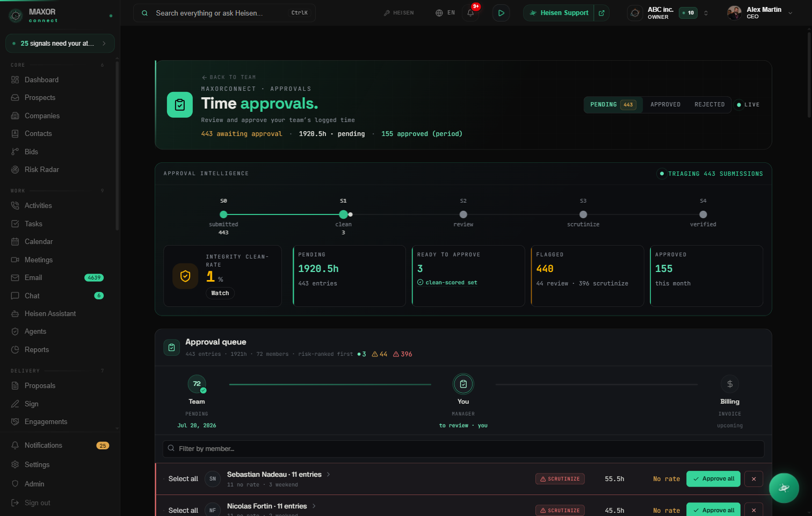Viewport: 812px width, 516px height.
Task: Switch to the Pending 443 tab
Action: tap(613, 105)
